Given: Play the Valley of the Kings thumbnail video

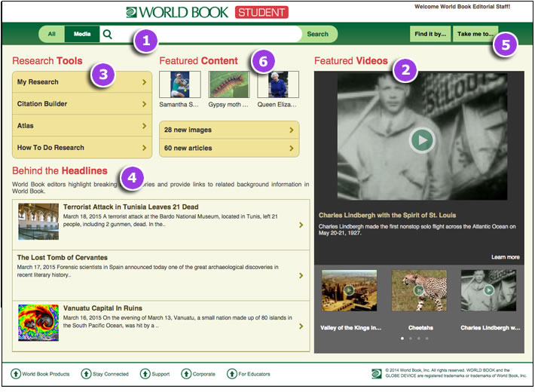Looking at the screenshot, I should [349, 290].
